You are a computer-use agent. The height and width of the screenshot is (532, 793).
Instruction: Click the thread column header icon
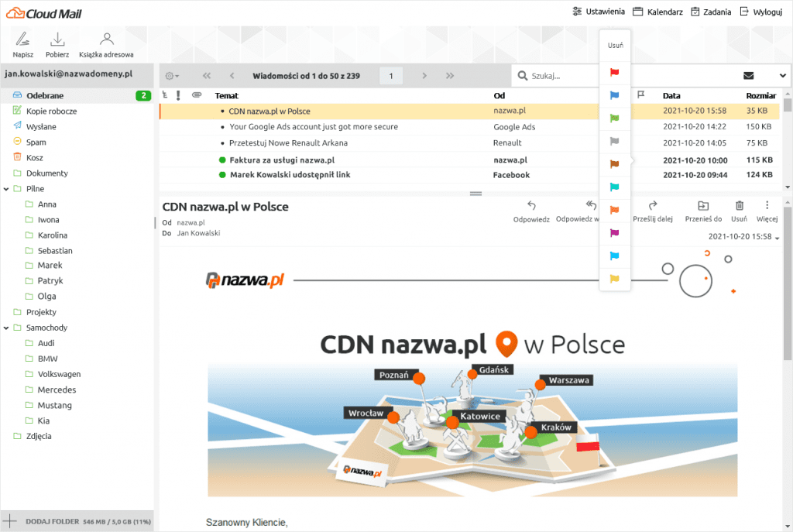click(x=165, y=94)
